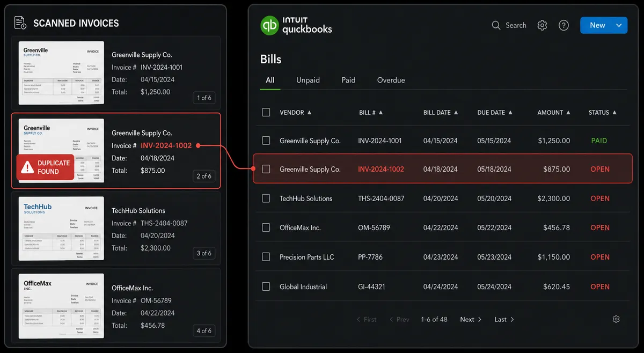This screenshot has height=353, width=644.
Task: Go to First page of bills
Action: 367,319
